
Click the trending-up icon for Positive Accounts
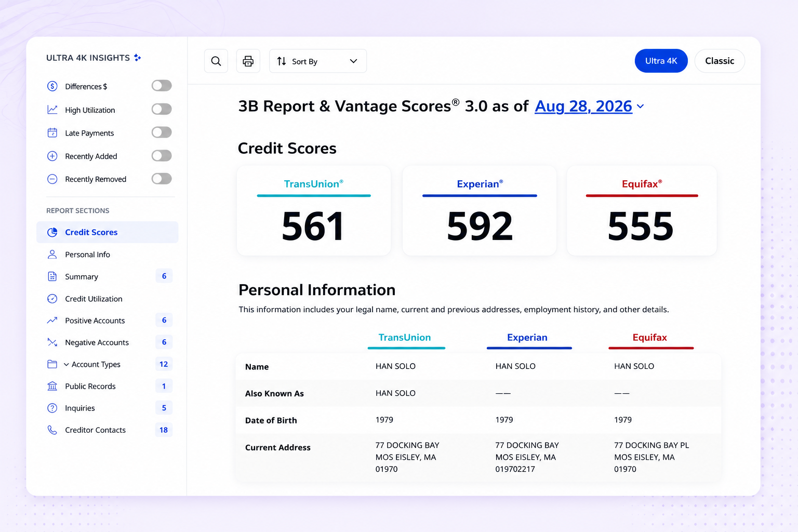pyautogui.click(x=52, y=321)
